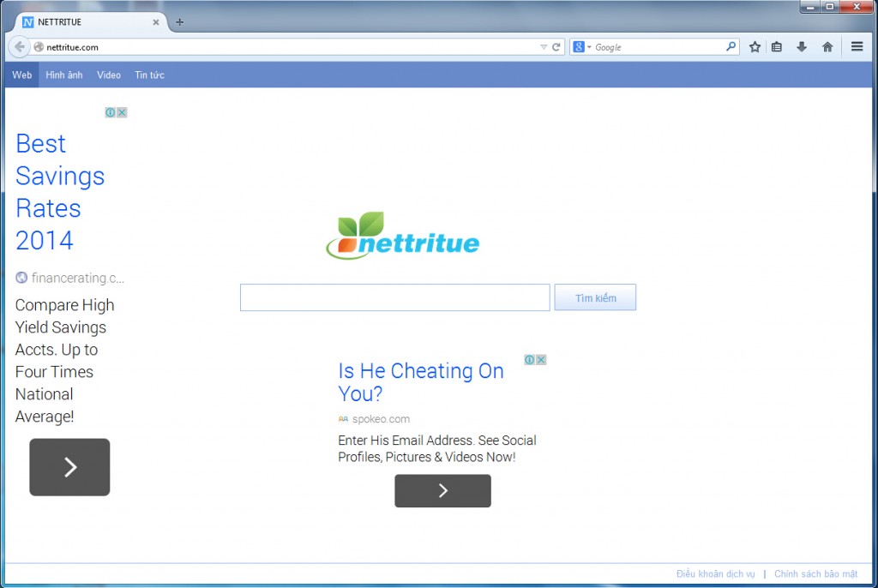Reload the page with the refresh icon

tap(556, 47)
